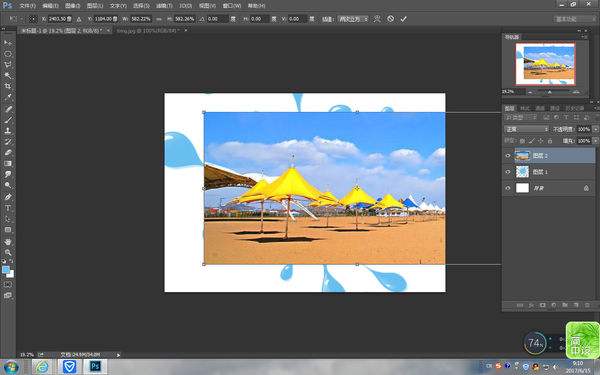This screenshot has height=375, width=600.
Task: Select the Dodge tool
Action: pos(8,185)
